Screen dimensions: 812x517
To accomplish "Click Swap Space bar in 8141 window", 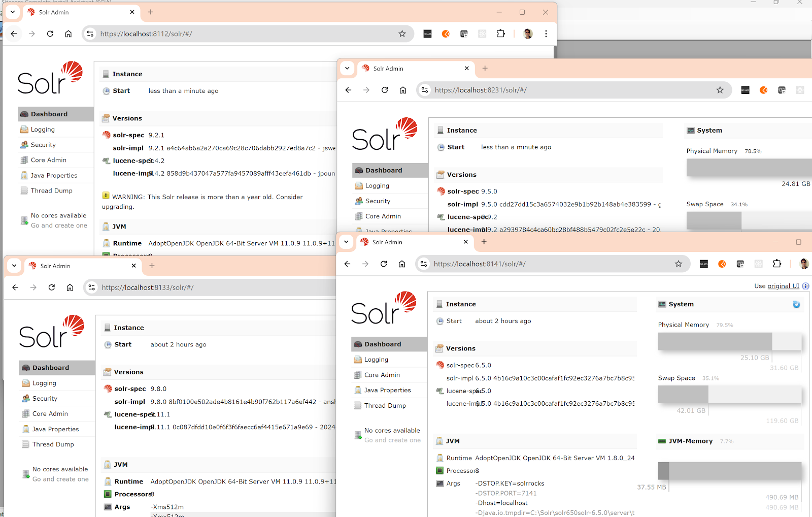I will (x=730, y=394).
